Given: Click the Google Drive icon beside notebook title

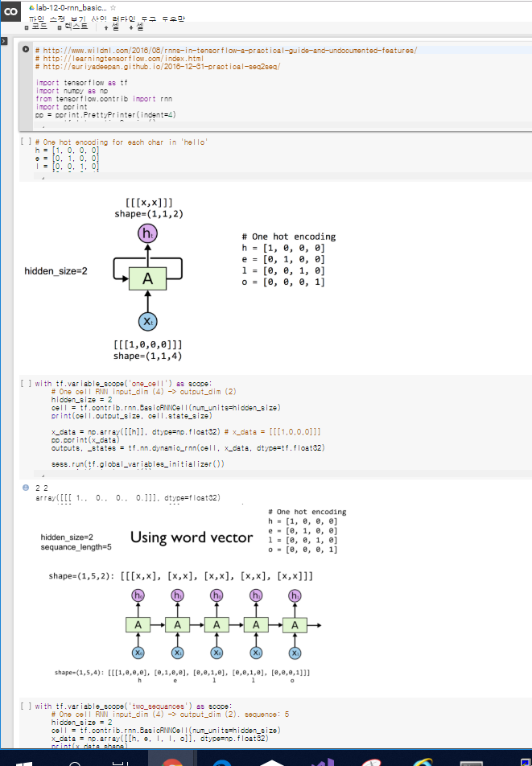Looking at the screenshot, I should point(31,8).
